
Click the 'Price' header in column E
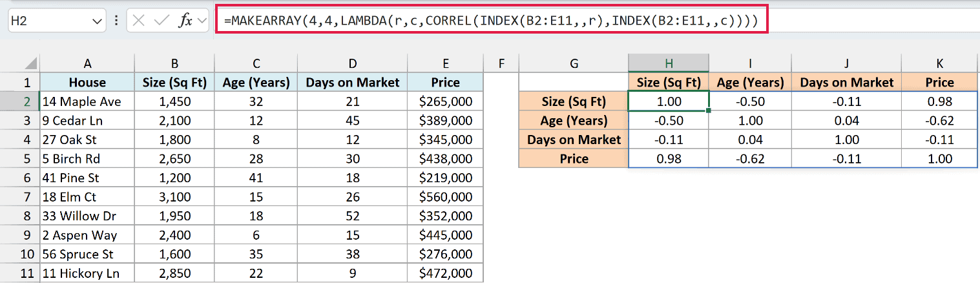click(x=446, y=82)
